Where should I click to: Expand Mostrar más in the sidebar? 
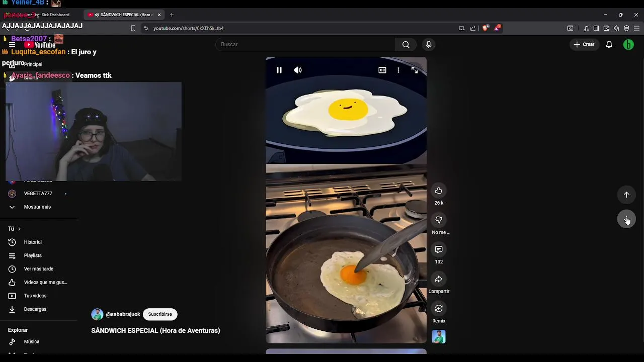pyautogui.click(x=37, y=207)
